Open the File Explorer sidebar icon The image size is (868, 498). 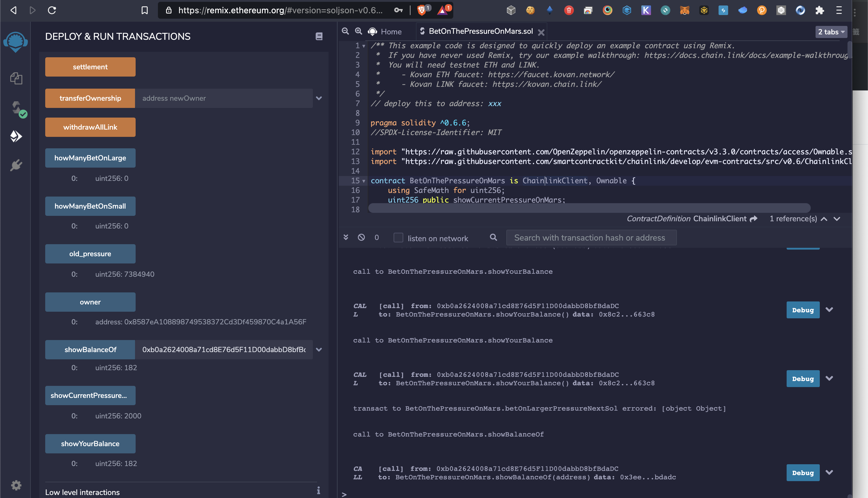[x=16, y=78]
